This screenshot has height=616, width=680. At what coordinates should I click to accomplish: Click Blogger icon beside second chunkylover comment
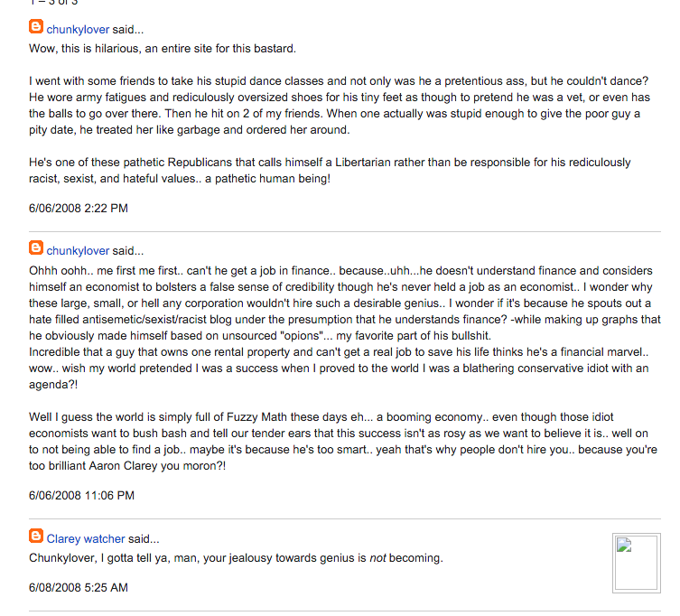(36, 247)
